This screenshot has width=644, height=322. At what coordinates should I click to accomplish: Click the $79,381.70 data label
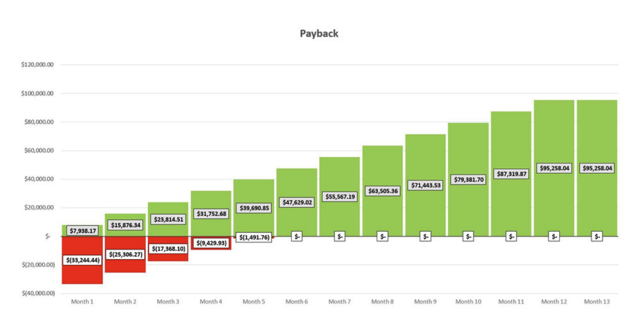[468, 180]
